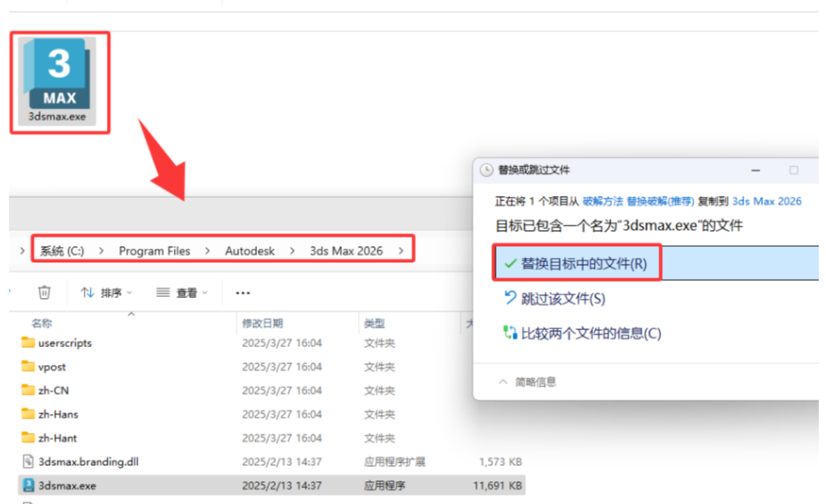This screenshot has height=504, width=826.
Task: Collapse 简略信息 details in dialog
Action: click(x=528, y=381)
